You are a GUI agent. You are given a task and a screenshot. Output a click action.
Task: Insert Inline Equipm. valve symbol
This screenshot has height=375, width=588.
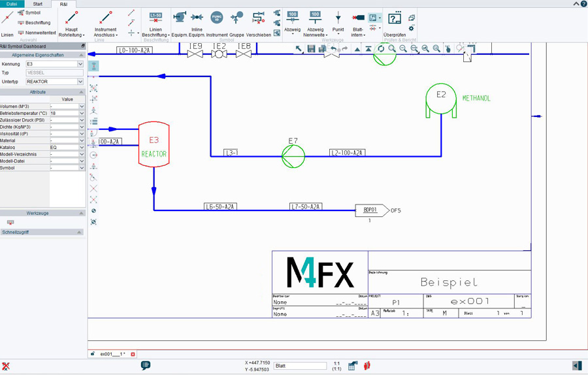(x=197, y=24)
